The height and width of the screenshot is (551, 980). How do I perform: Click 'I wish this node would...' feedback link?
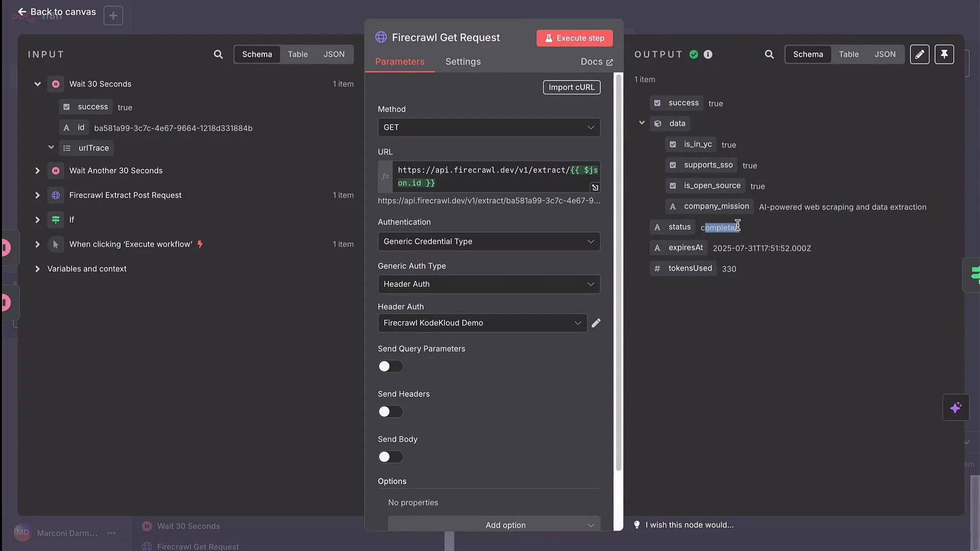690,524
